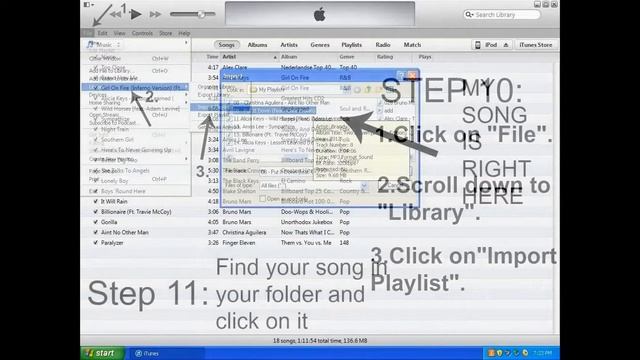
Task: Switch to the Match tab
Action: [412, 45]
